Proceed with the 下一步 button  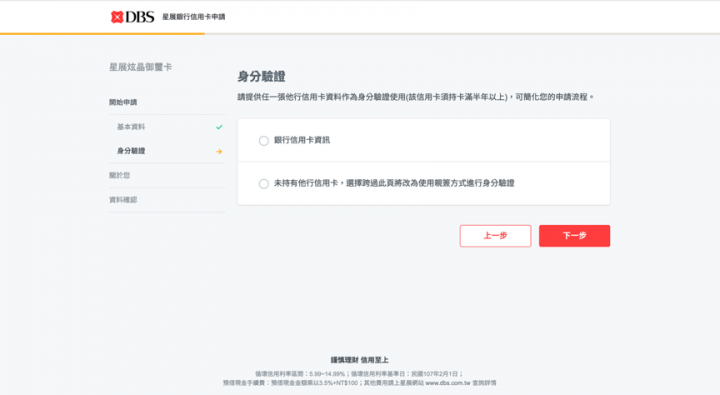[574, 236]
